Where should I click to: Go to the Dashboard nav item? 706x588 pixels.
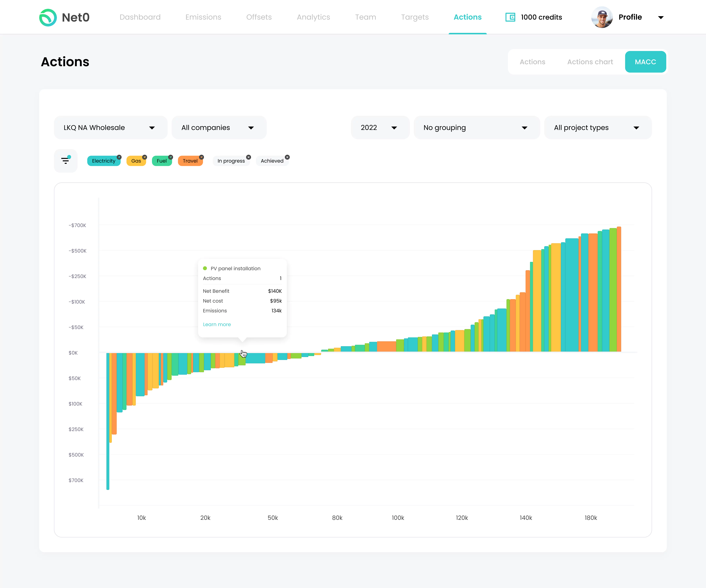point(140,17)
